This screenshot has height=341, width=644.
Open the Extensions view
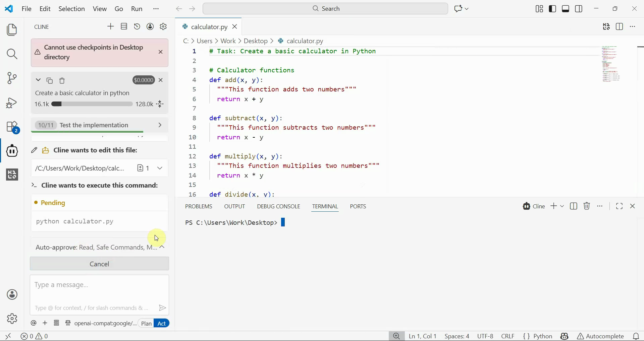12,127
